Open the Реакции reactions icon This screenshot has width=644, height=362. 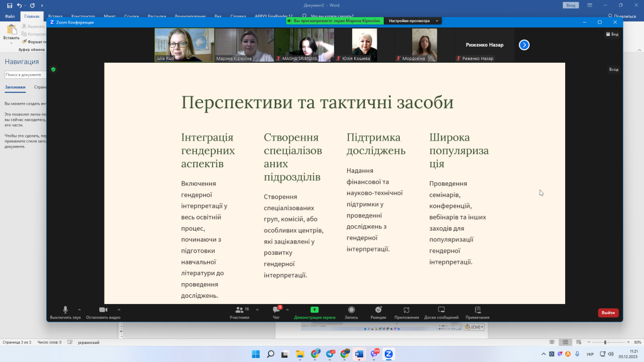[378, 310]
